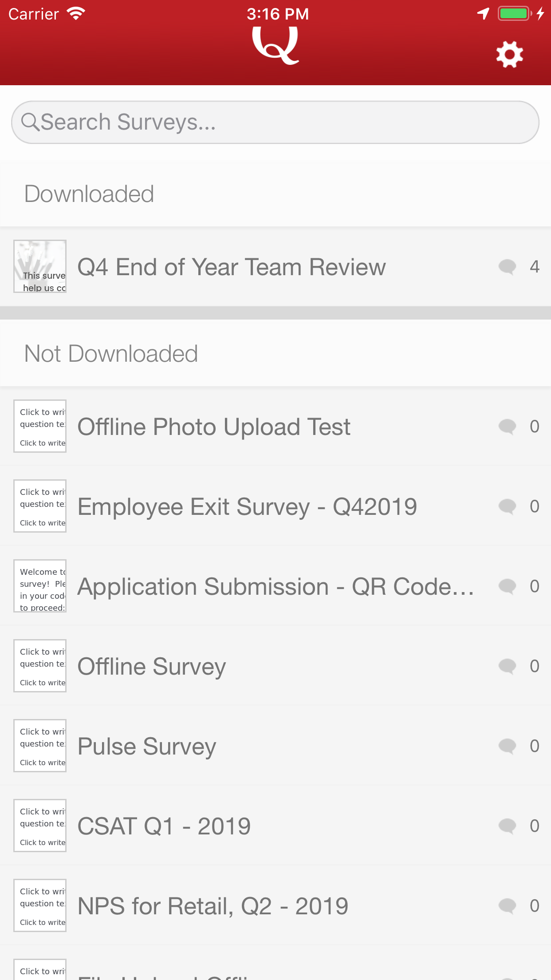
Task: Tap response bubble icon for Pulse Survey
Action: 507,746
